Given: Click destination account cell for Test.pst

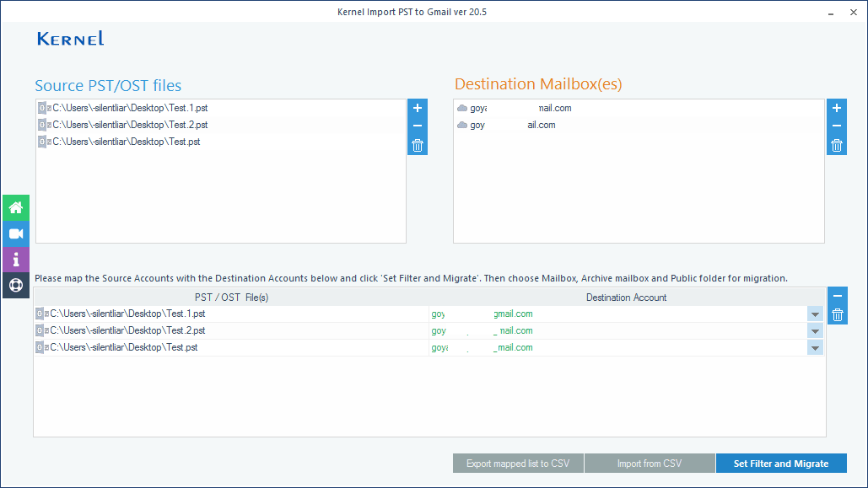Looking at the screenshot, I should point(617,347).
